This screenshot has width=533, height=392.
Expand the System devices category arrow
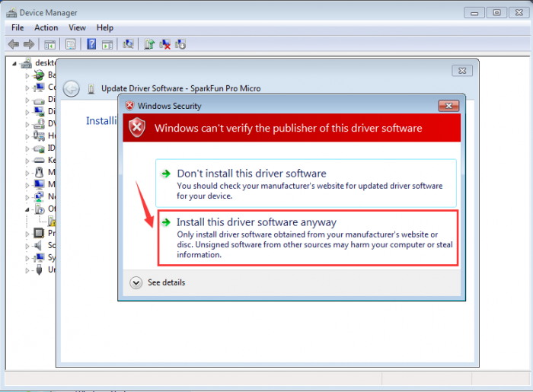click(x=27, y=259)
